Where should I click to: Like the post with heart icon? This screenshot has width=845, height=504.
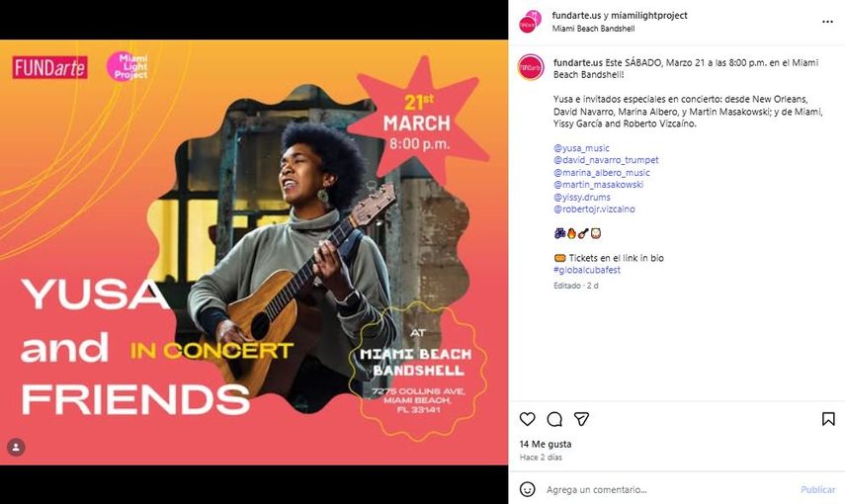(x=528, y=419)
